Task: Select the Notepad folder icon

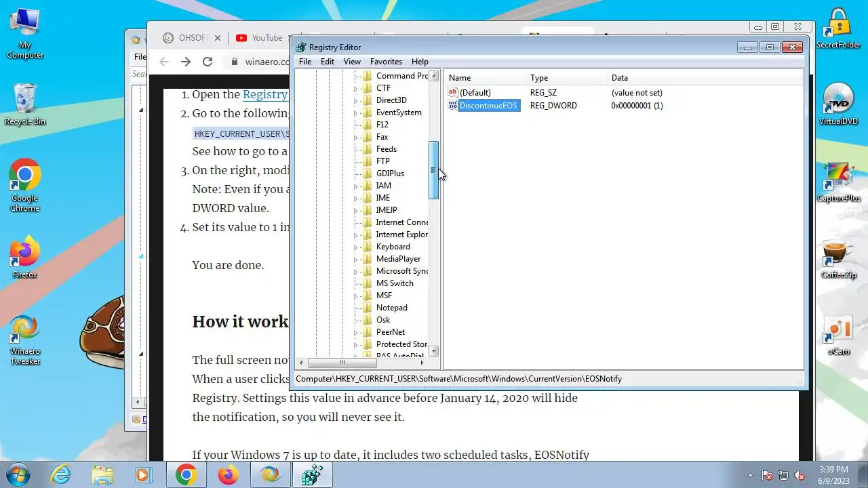Action: pos(367,308)
